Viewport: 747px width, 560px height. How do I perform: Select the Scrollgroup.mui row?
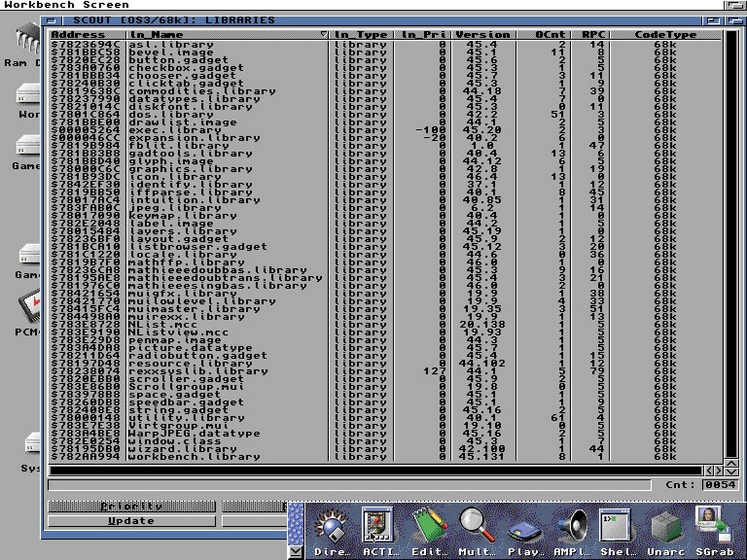[x=385, y=387]
